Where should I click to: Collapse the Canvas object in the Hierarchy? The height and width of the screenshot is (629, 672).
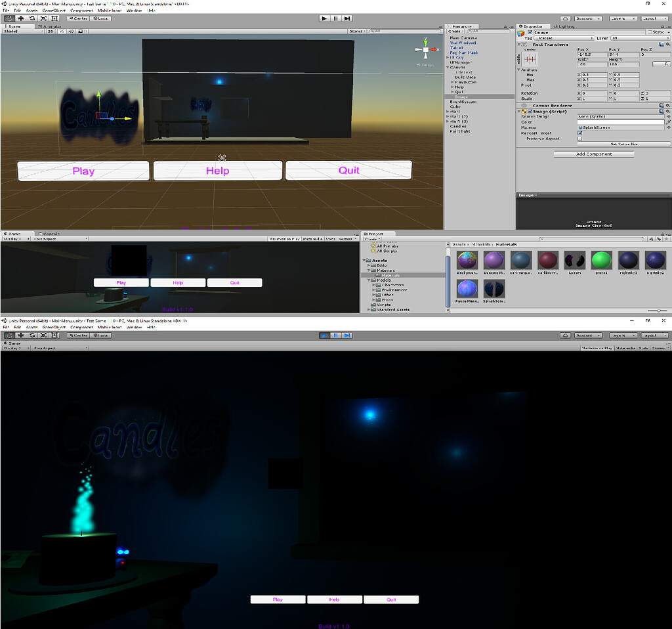(447, 67)
